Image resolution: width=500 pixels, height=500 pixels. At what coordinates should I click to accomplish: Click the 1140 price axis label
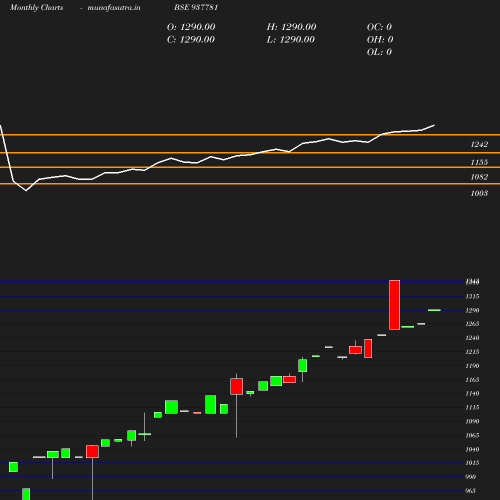click(472, 393)
